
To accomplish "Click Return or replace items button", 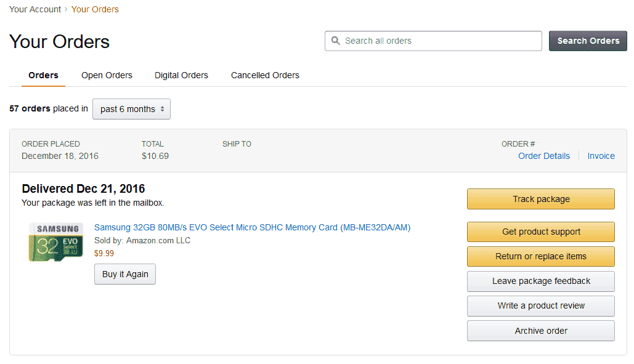I will (x=540, y=256).
